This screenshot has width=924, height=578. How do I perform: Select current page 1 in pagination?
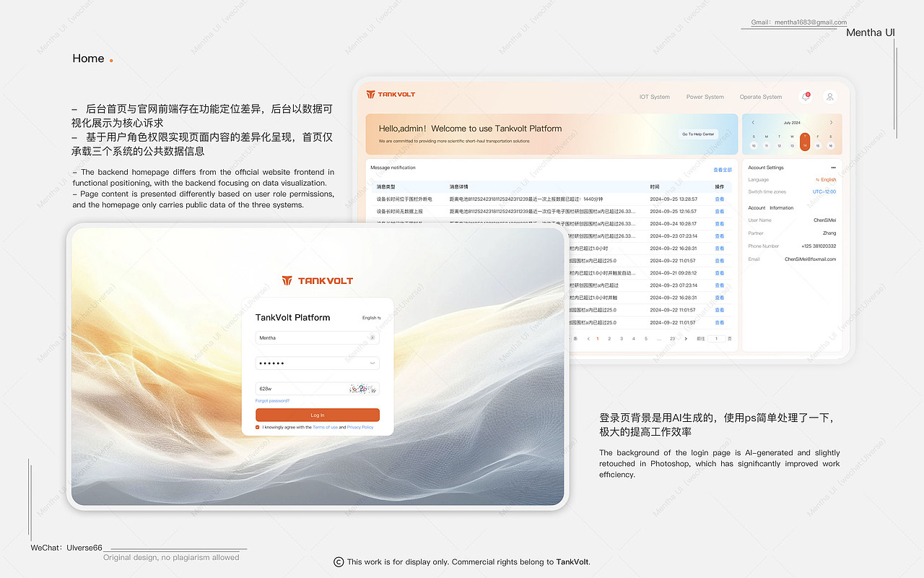597,338
